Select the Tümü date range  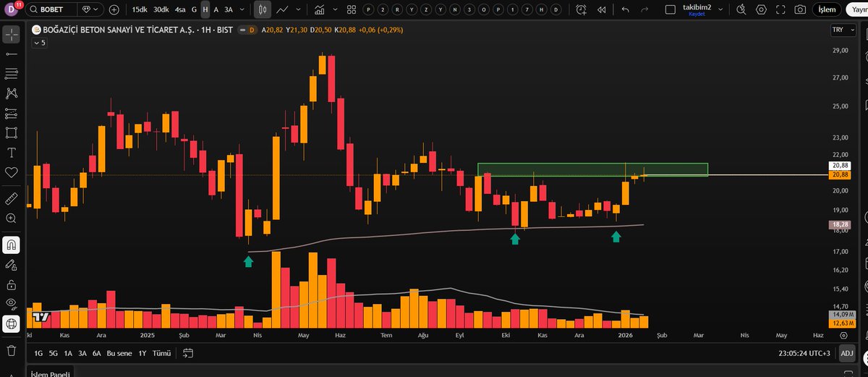(x=163, y=353)
